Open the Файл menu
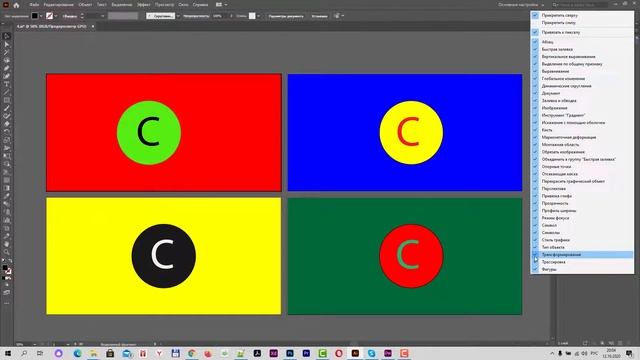The height and width of the screenshot is (360, 640). click(x=34, y=5)
